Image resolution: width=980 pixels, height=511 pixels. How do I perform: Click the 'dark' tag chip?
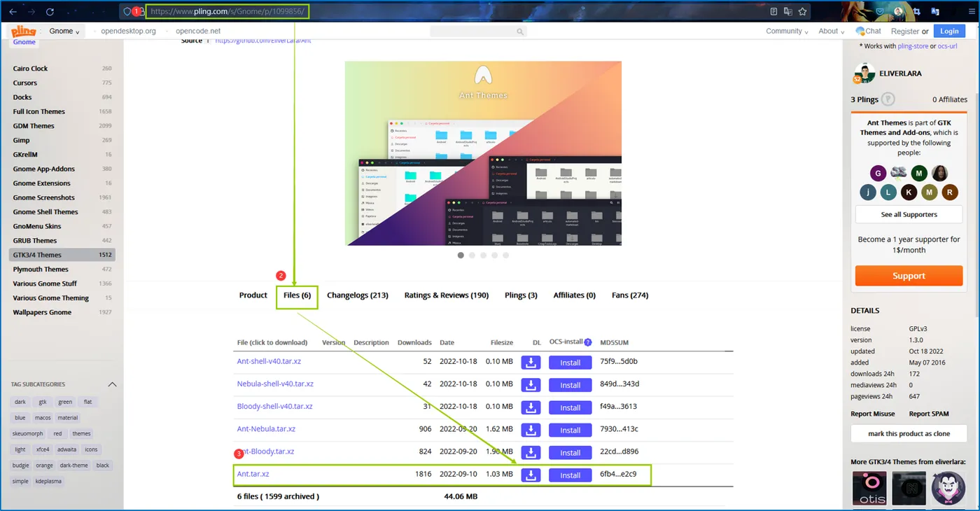[20, 402]
